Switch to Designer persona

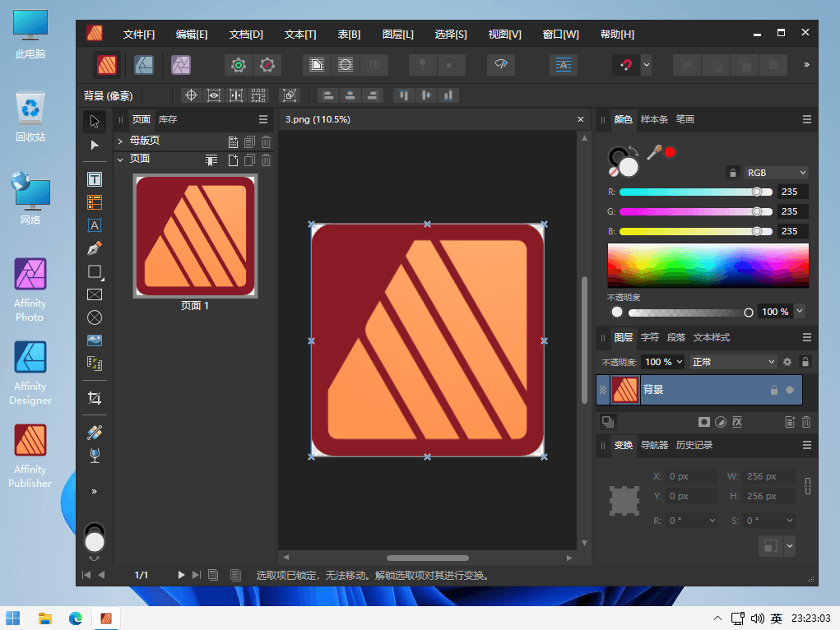pos(144,65)
